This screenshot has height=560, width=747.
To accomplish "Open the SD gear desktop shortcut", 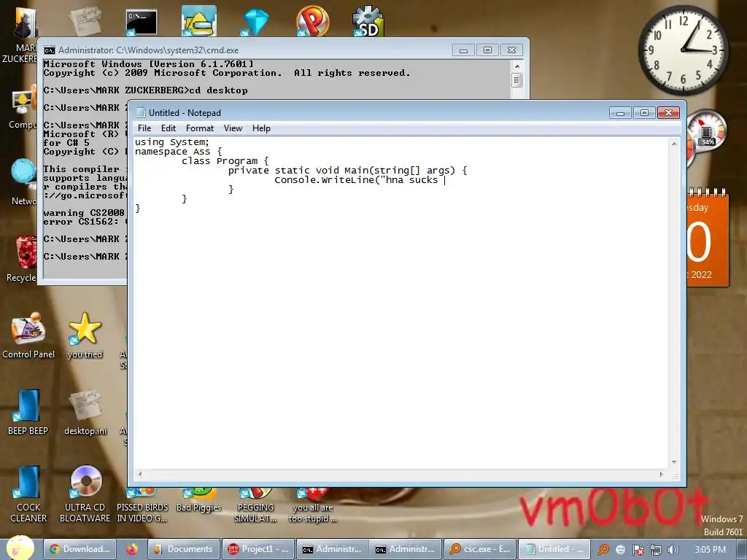I will pyautogui.click(x=368, y=21).
